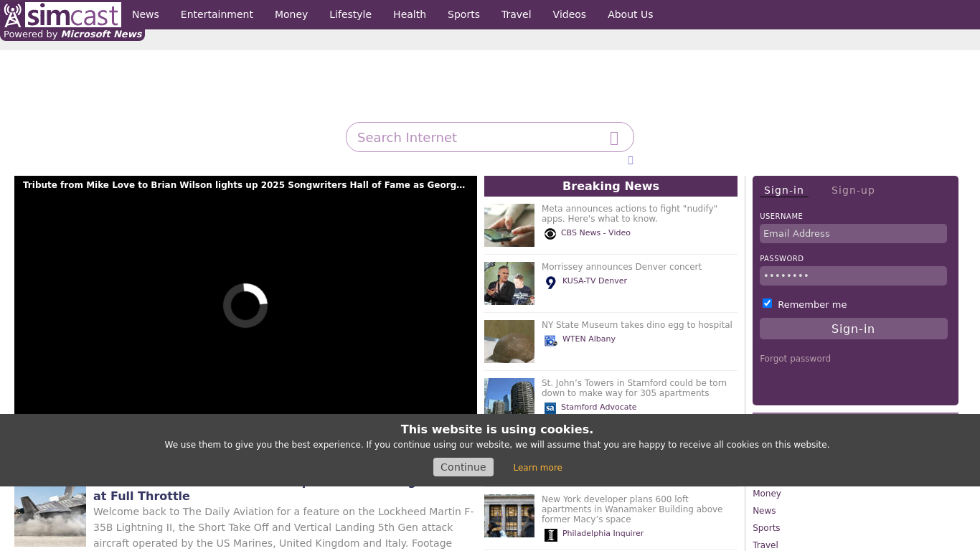Click the dino egg thumbnail
The height and width of the screenshot is (551, 980).
[x=509, y=342]
